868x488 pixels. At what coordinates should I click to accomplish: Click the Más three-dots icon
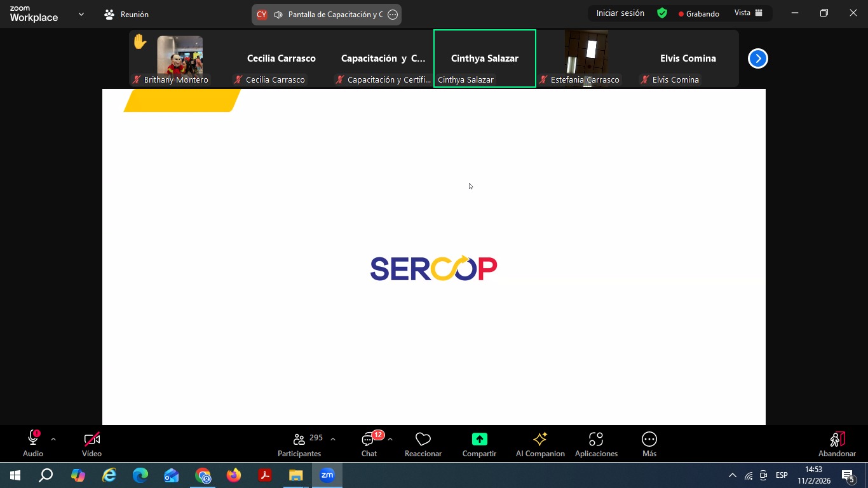click(649, 440)
